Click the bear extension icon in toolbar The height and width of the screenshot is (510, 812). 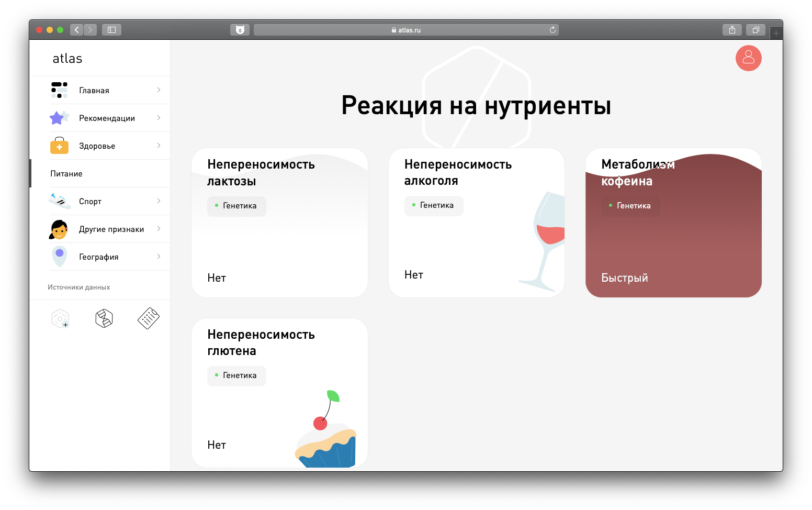click(x=240, y=30)
